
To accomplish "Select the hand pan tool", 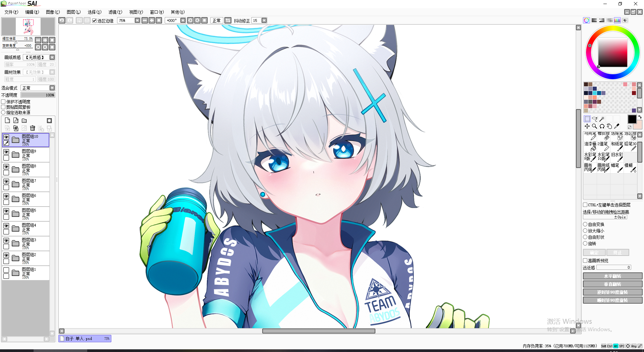I will coord(609,126).
